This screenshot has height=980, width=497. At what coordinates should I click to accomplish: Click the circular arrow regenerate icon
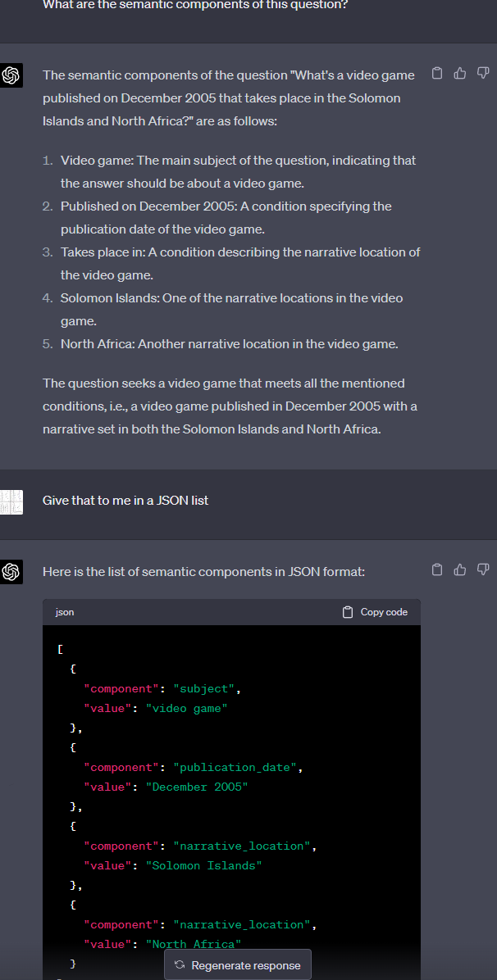tap(180, 965)
